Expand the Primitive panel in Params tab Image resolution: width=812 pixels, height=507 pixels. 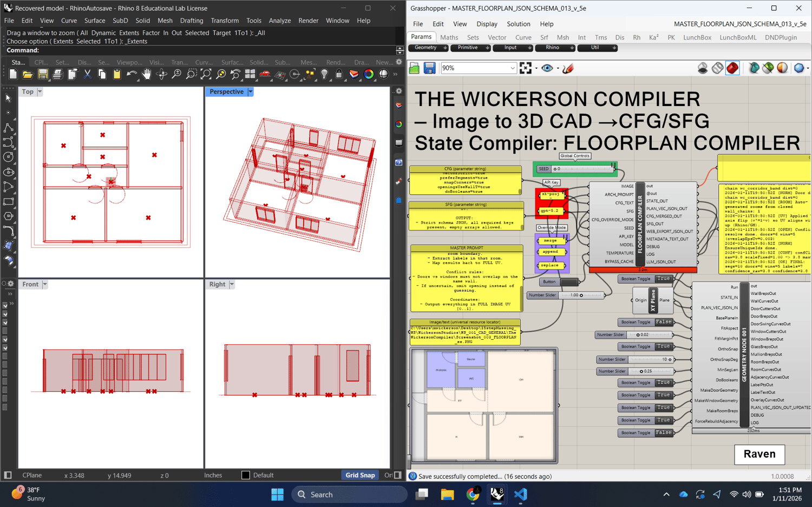(x=470, y=48)
